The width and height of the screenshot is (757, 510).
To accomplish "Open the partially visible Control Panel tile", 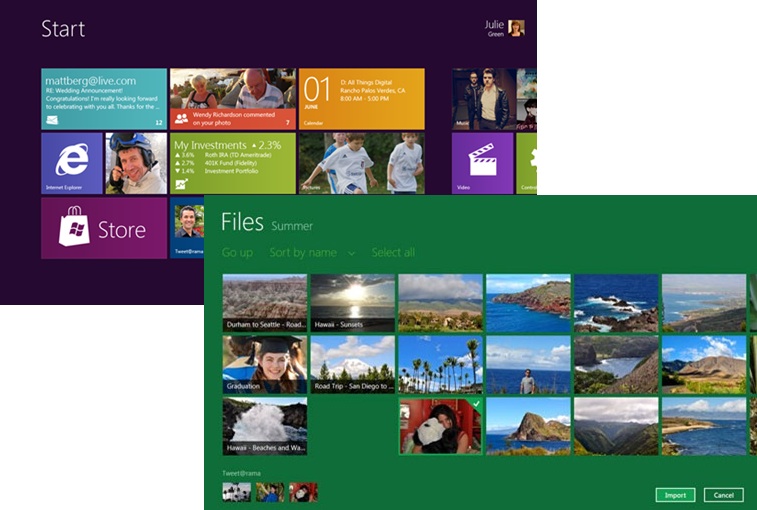I will [x=527, y=163].
